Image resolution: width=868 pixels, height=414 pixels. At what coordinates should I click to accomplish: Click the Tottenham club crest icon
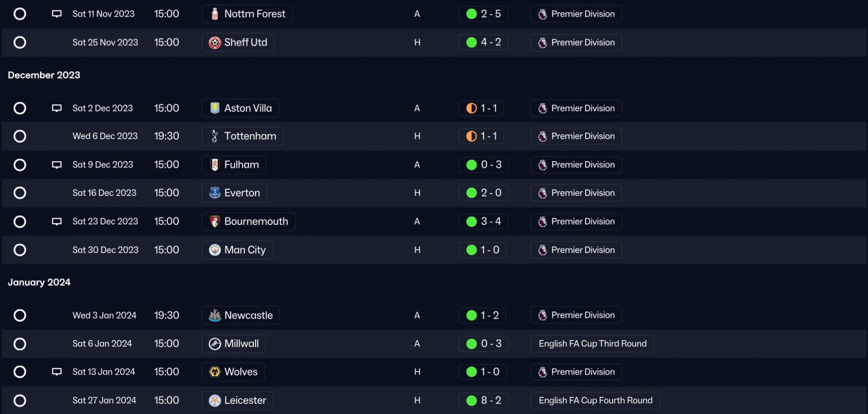(215, 136)
